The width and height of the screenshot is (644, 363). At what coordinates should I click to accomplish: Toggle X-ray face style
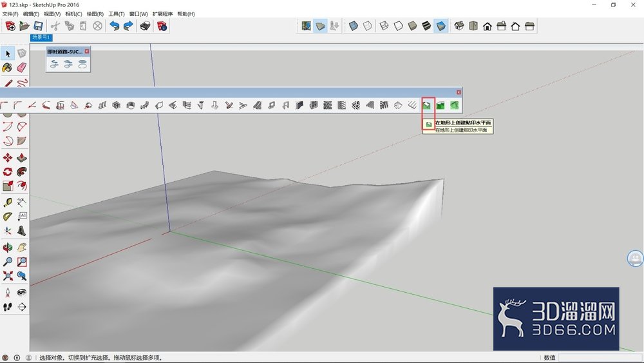(353, 26)
